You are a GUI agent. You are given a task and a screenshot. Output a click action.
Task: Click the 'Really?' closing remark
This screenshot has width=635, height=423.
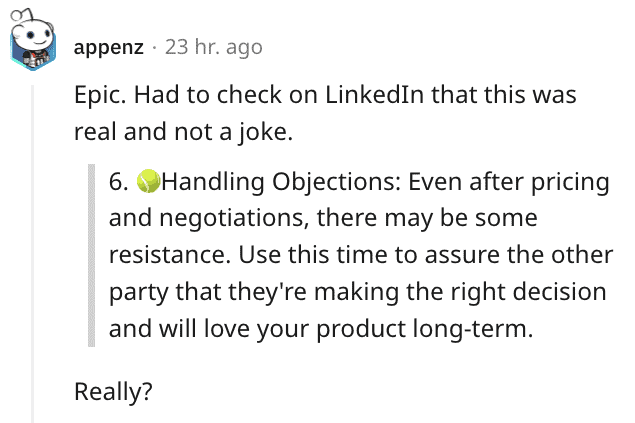pyautogui.click(x=113, y=392)
